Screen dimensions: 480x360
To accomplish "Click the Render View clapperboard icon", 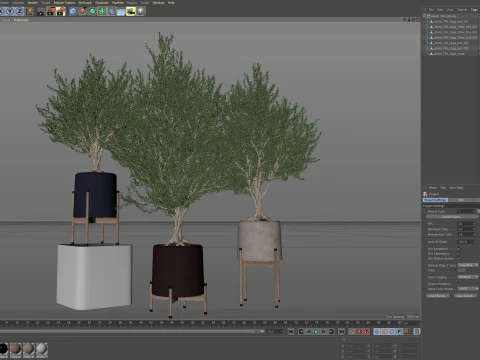I will [41, 11].
